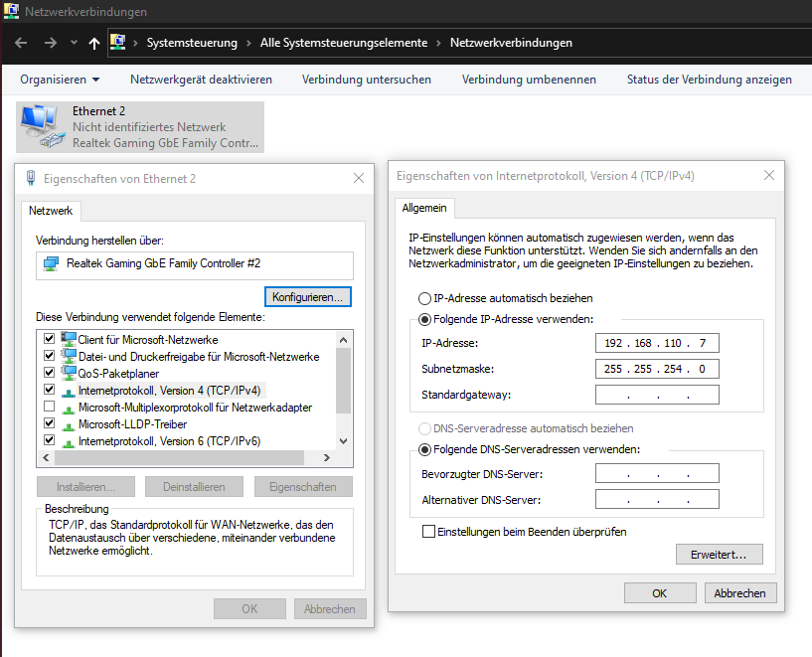Click the Konfigurieren button
This screenshot has height=657, width=812.
(x=308, y=296)
